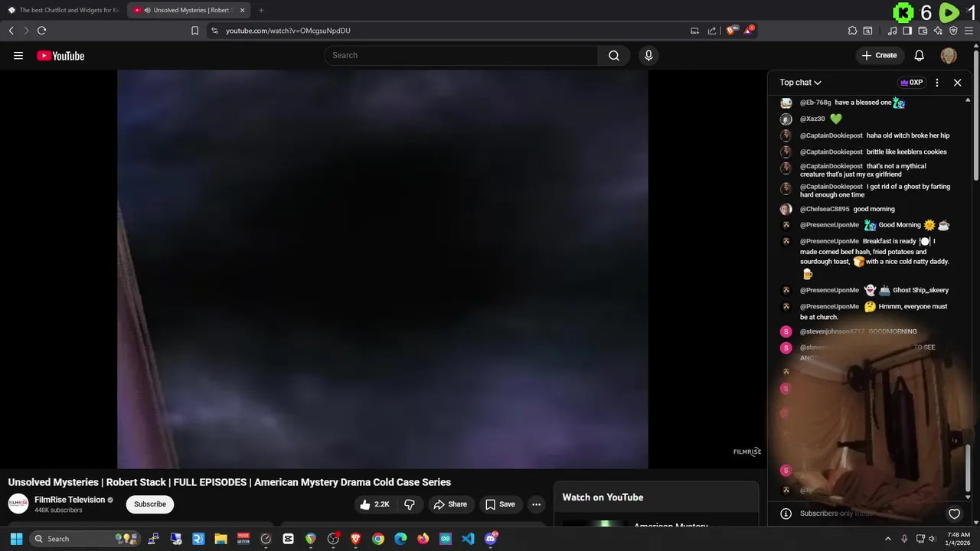The width and height of the screenshot is (980, 551).
Task: Open Brave Rewards triangle icon
Action: coord(748,31)
